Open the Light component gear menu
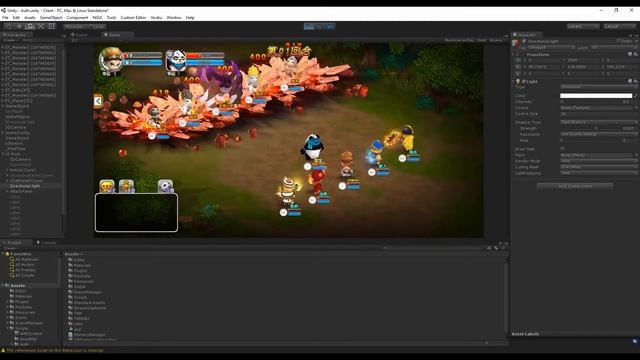This screenshot has width=640, height=360. coord(636,81)
